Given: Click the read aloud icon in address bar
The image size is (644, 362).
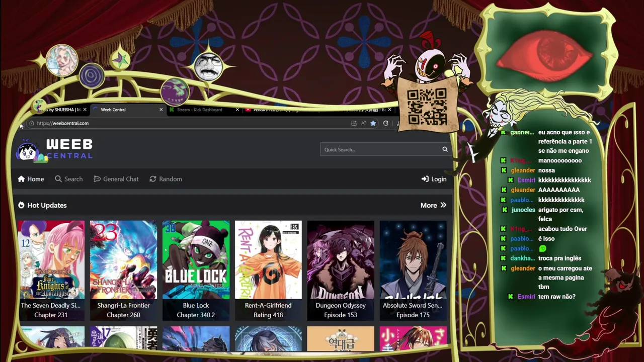Looking at the screenshot, I should 363,123.
